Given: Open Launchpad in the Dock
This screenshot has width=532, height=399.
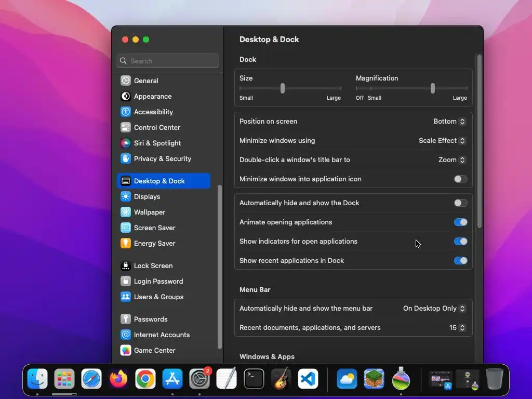Looking at the screenshot, I should tap(64, 379).
